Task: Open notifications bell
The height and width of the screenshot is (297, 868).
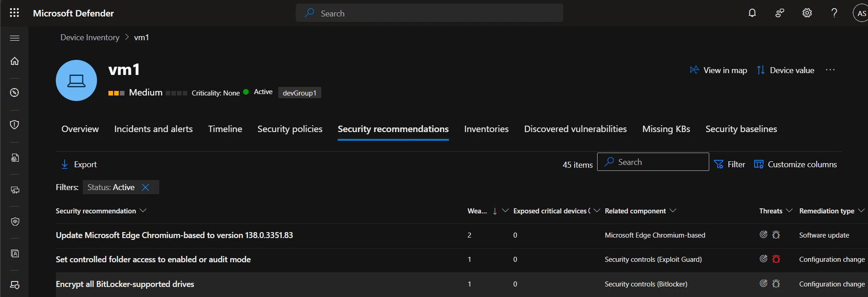Action: [x=752, y=13]
